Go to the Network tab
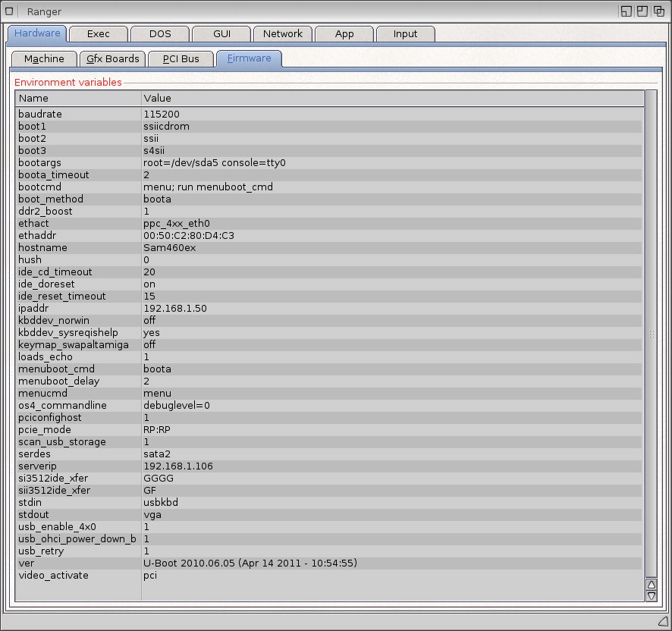Viewport: 672px width, 631px height. [x=282, y=34]
